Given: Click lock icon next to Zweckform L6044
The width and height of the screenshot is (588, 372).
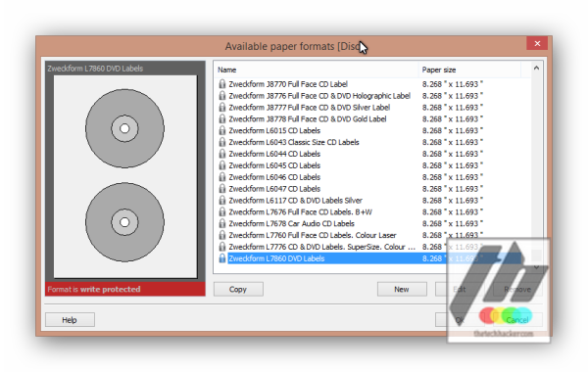Looking at the screenshot, I should pos(222,154).
